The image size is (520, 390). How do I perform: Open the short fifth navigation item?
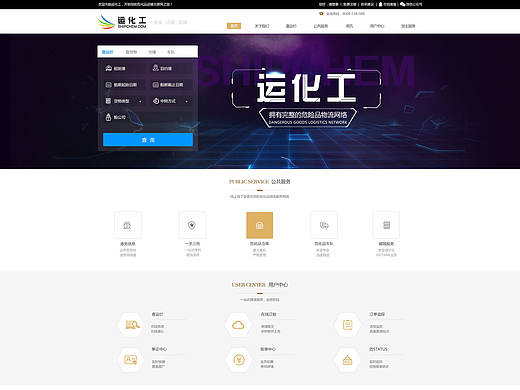click(349, 26)
